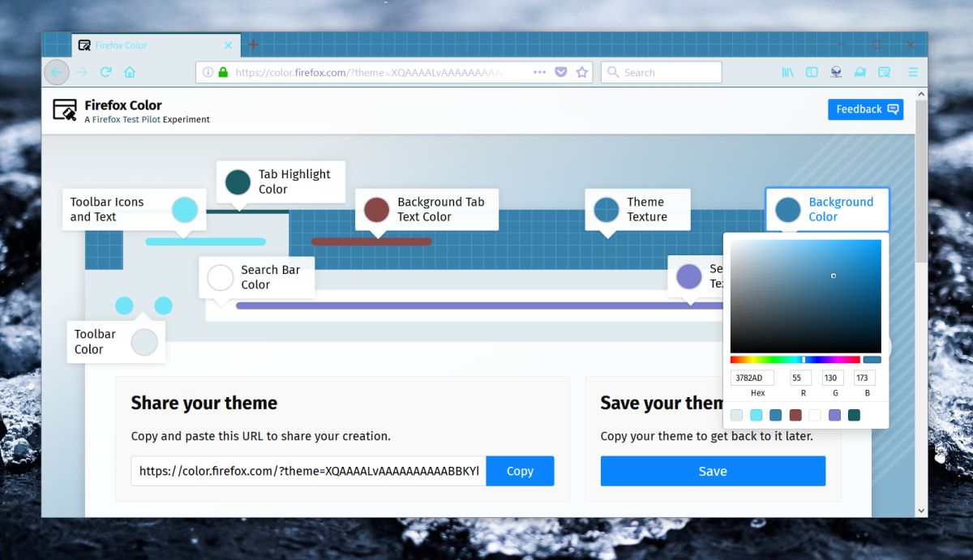Open a new tab with the plus button
The height and width of the screenshot is (560, 973).
click(x=253, y=45)
